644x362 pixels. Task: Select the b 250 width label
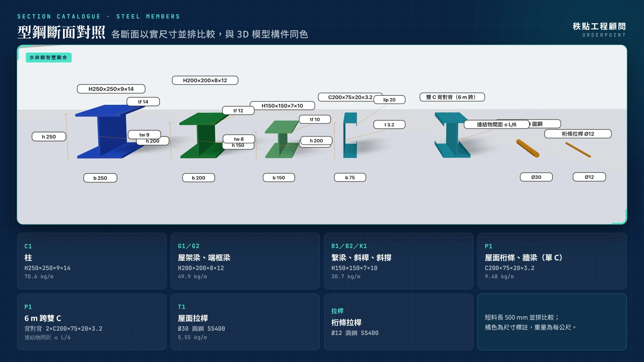(x=100, y=178)
